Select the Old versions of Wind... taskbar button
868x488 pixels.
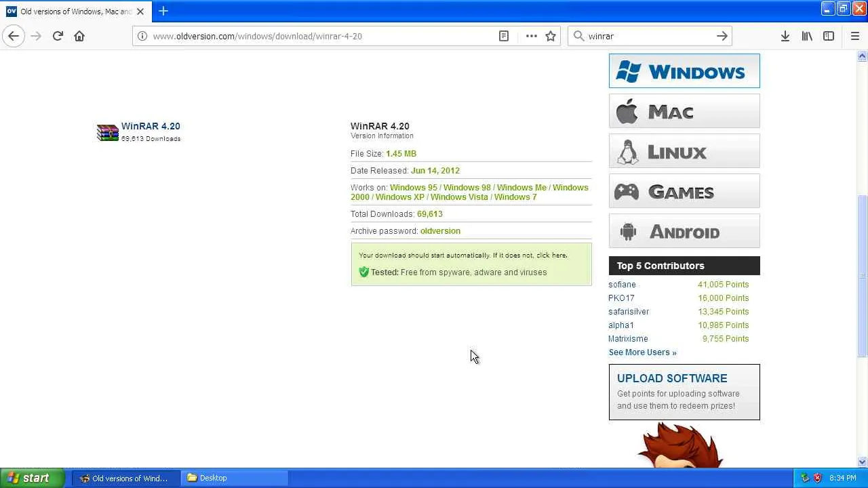pyautogui.click(x=125, y=478)
